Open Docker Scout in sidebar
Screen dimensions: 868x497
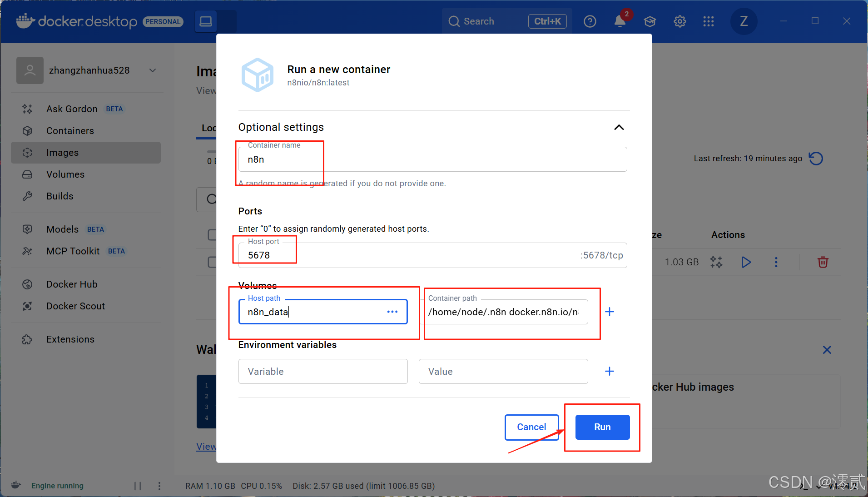(x=86, y=306)
